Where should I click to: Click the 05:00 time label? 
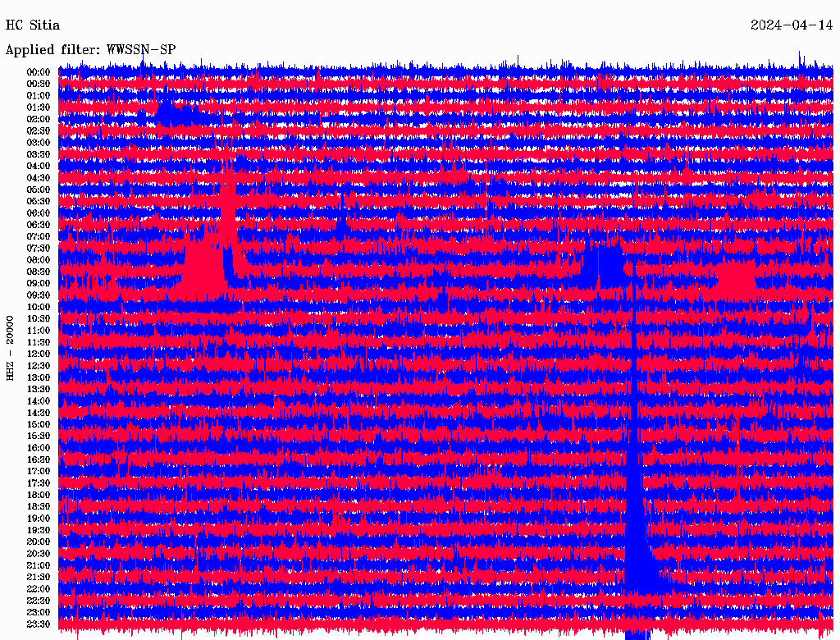[x=38, y=190]
